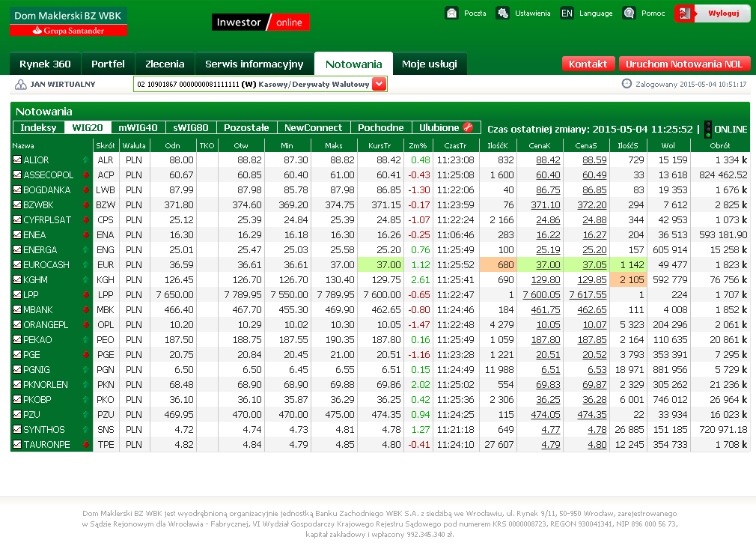The width and height of the screenshot is (756, 546).
Task: Toggle the PGNIG row checkbox
Action: tap(17, 369)
